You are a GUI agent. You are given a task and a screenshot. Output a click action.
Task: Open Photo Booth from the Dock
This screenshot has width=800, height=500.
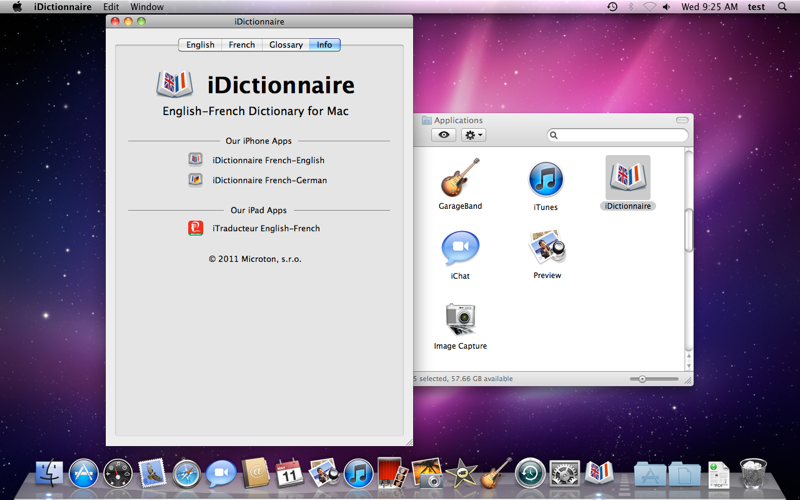[x=392, y=473]
